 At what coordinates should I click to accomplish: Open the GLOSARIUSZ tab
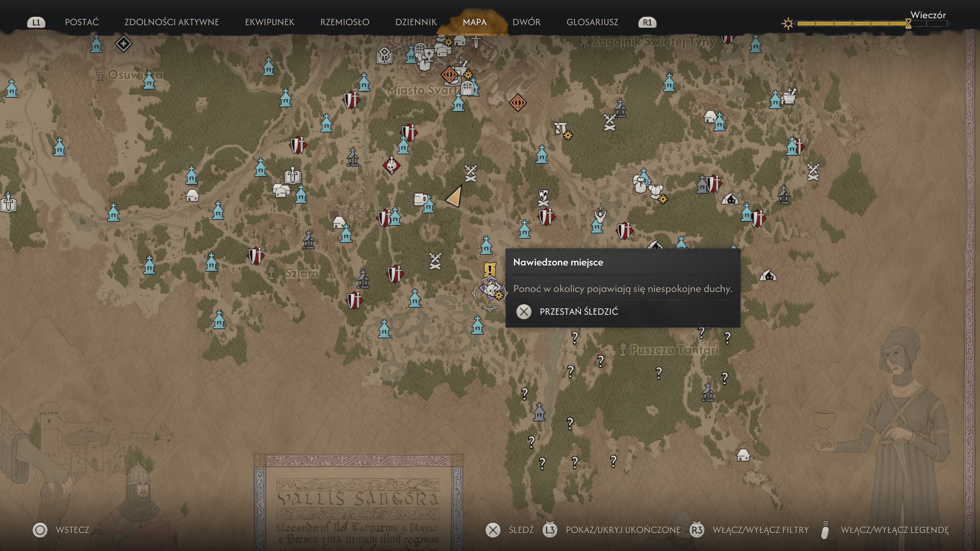tap(592, 22)
